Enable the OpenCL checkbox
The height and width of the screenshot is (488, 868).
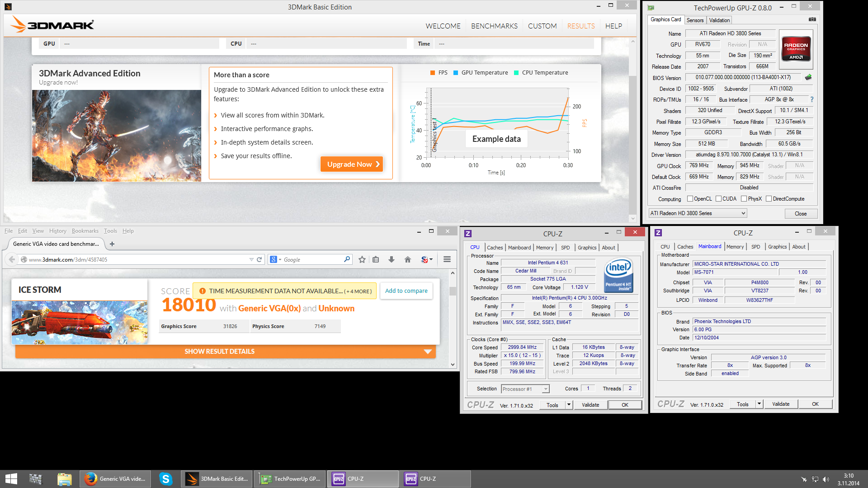(690, 199)
